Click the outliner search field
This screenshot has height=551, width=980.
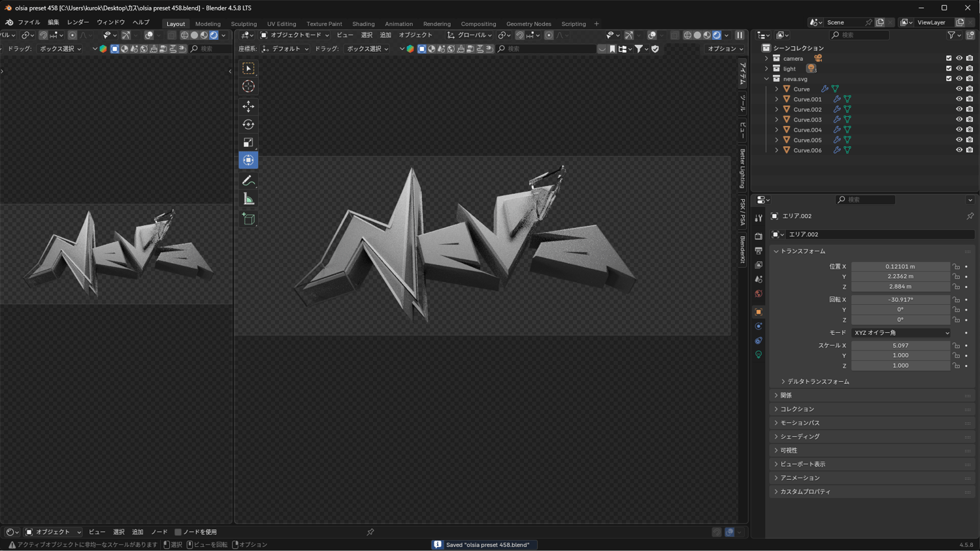[860, 35]
